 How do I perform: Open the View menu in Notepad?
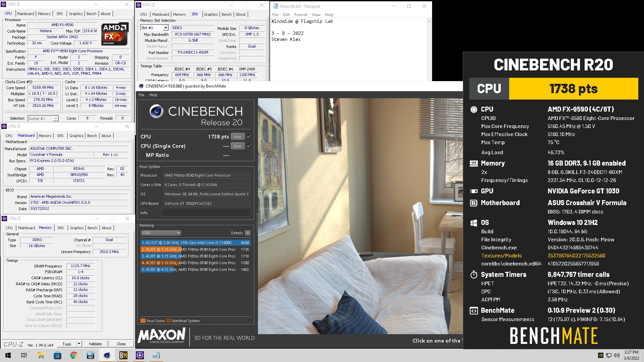pos(316,15)
